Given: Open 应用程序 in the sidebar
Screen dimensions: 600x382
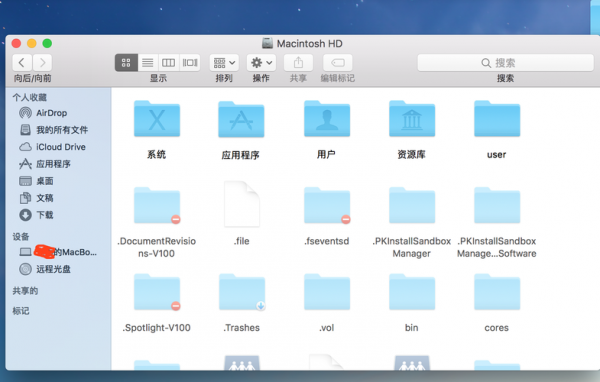Looking at the screenshot, I should coord(45,164).
